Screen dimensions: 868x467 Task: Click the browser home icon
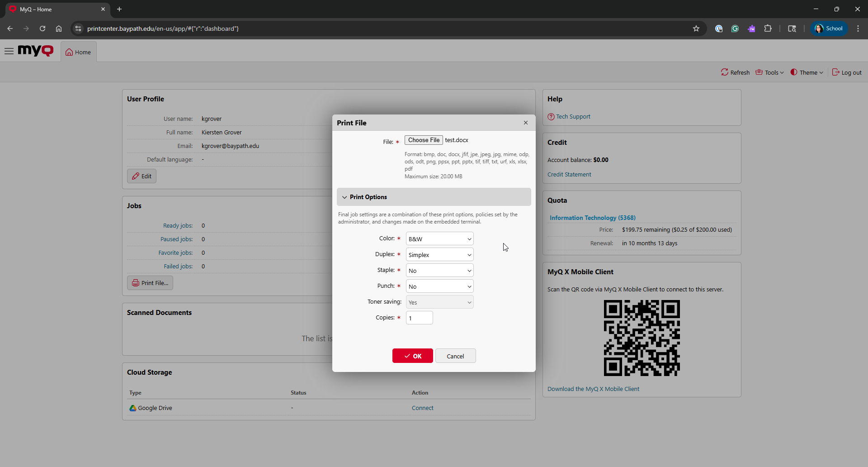(x=59, y=29)
